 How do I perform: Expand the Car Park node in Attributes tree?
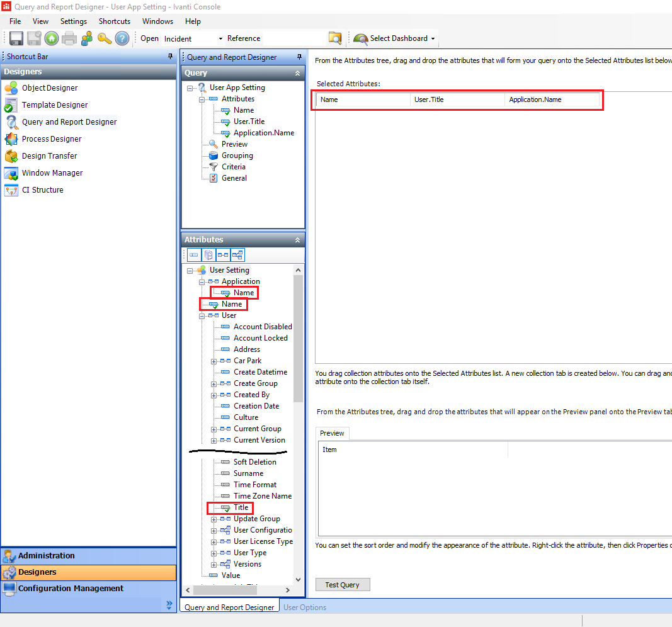[214, 361]
